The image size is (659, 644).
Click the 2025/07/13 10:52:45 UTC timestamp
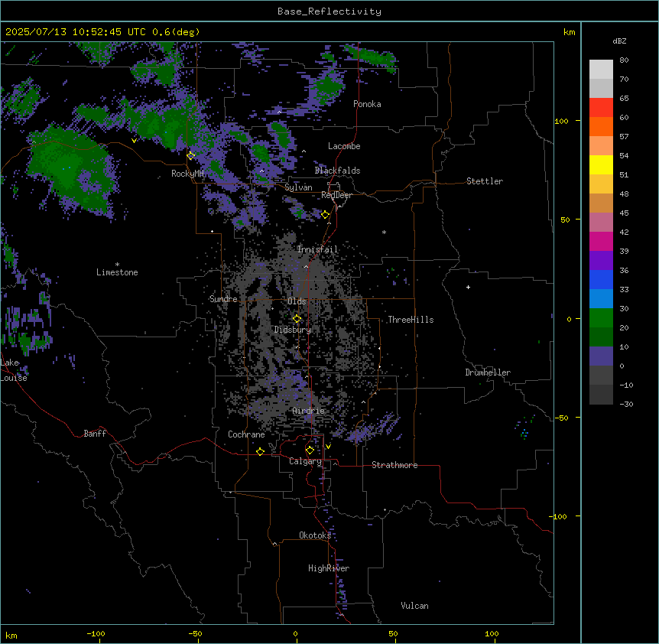[76, 32]
